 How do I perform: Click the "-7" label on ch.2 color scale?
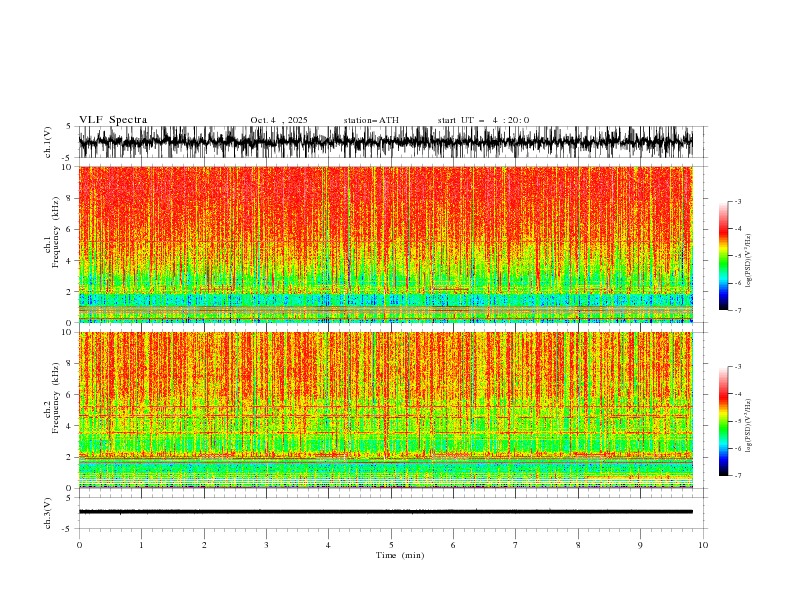point(738,476)
